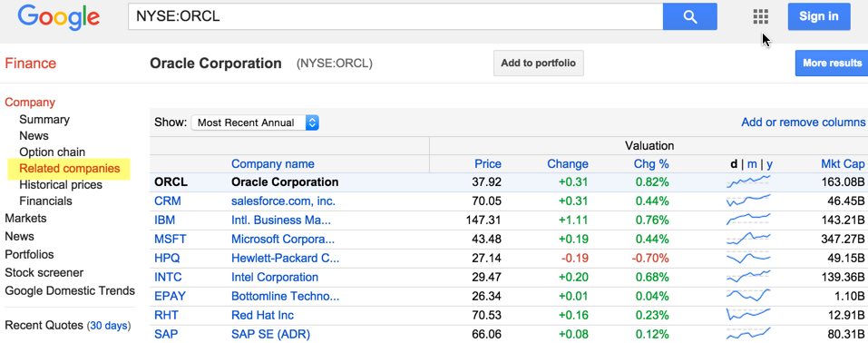The height and width of the screenshot is (343, 868).
Task: Open Microsoft Corpora... company link
Action: click(283, 240)
